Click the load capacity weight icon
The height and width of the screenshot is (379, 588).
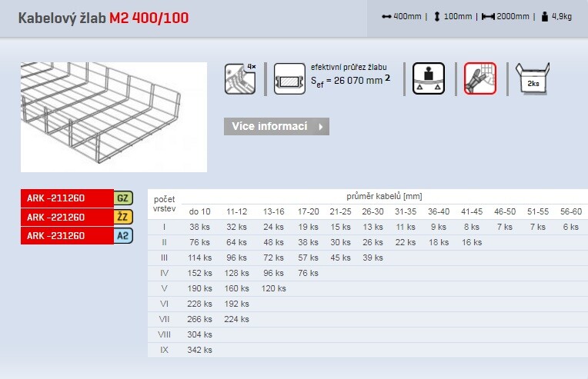click(x=429, y=78)
